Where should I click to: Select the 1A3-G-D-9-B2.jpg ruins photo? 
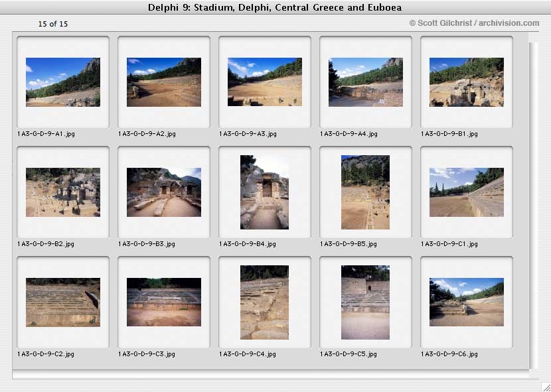tap(63, 192)
